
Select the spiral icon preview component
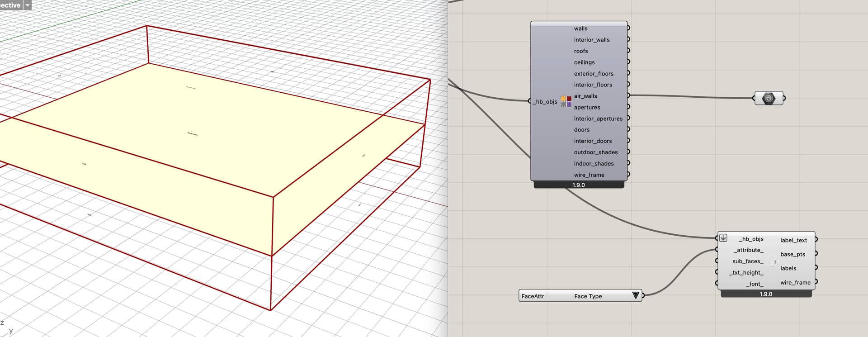769,98
